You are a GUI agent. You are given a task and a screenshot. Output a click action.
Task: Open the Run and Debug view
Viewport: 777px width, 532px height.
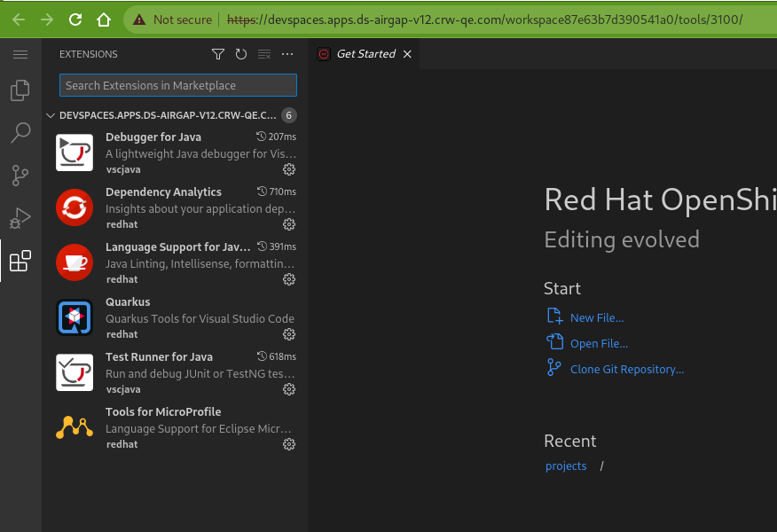[20, 218]
